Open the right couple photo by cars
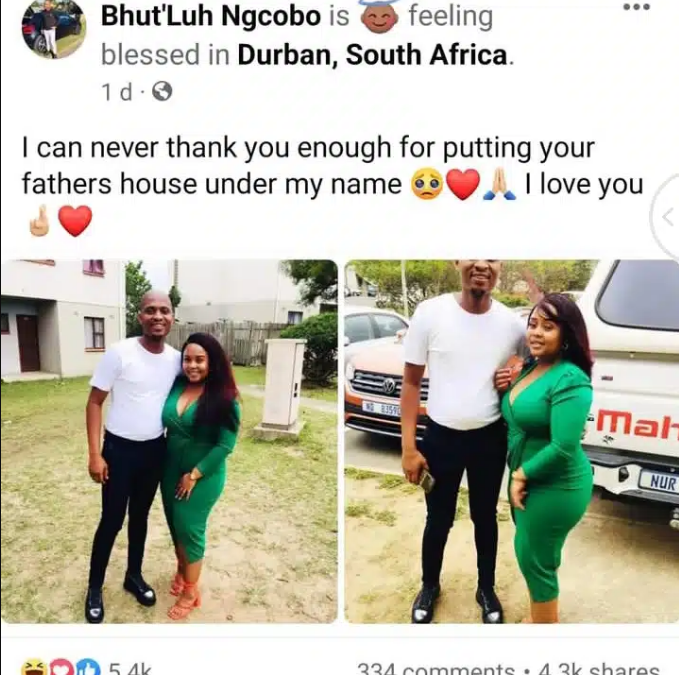This screenshot has width=679, height=675. click(x=511, y=441)
